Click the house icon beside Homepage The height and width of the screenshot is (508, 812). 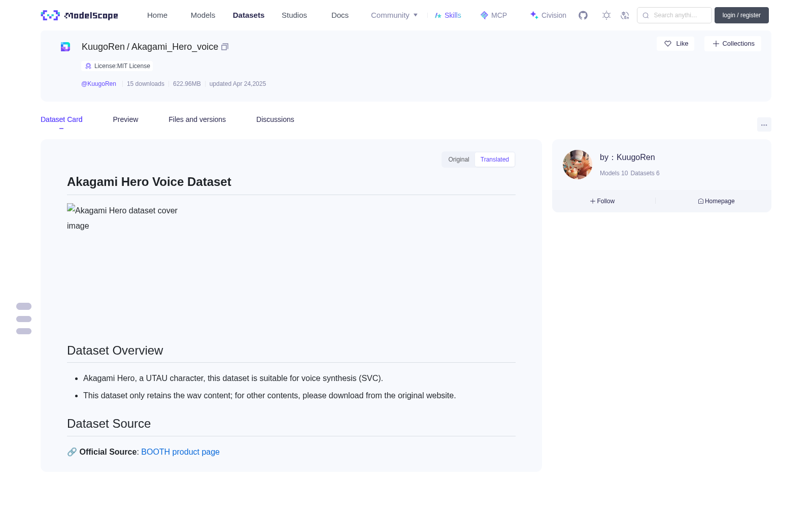[x=701, y=201]
